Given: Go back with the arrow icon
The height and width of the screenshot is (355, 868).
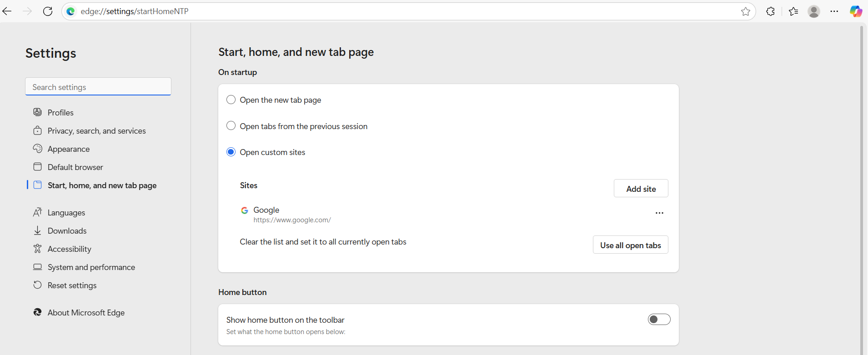Looking at the screenshot, I should pyautogui.click(x=7, y=11).
